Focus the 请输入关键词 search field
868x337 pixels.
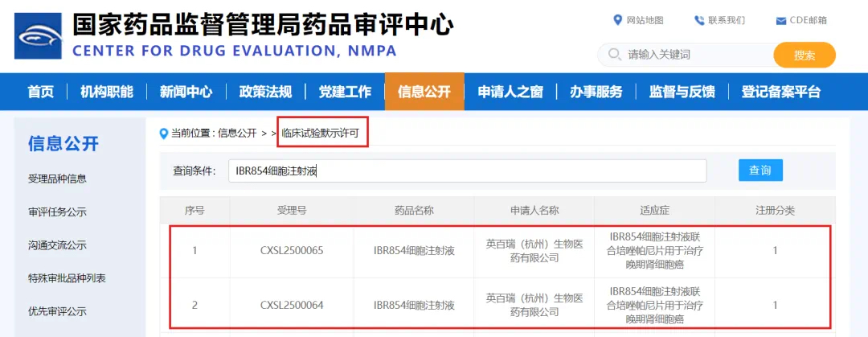691,55
